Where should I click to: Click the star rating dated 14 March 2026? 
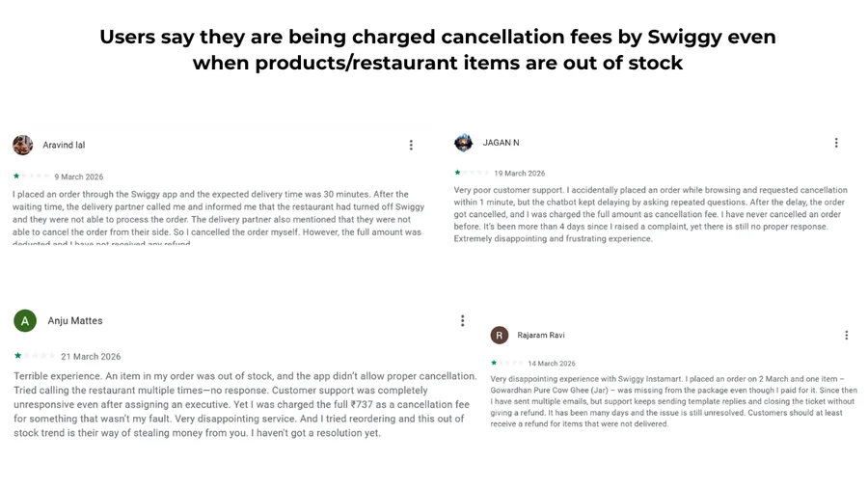[506, 363]
